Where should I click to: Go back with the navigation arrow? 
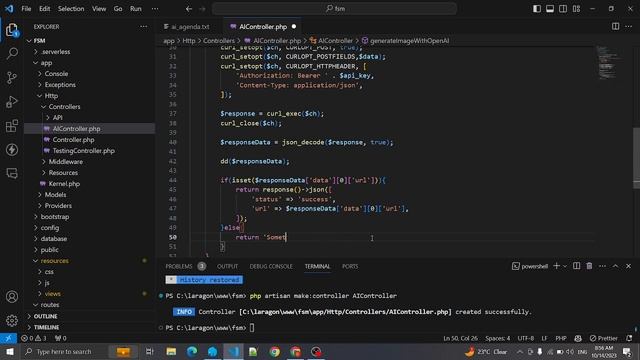(189, 9)
